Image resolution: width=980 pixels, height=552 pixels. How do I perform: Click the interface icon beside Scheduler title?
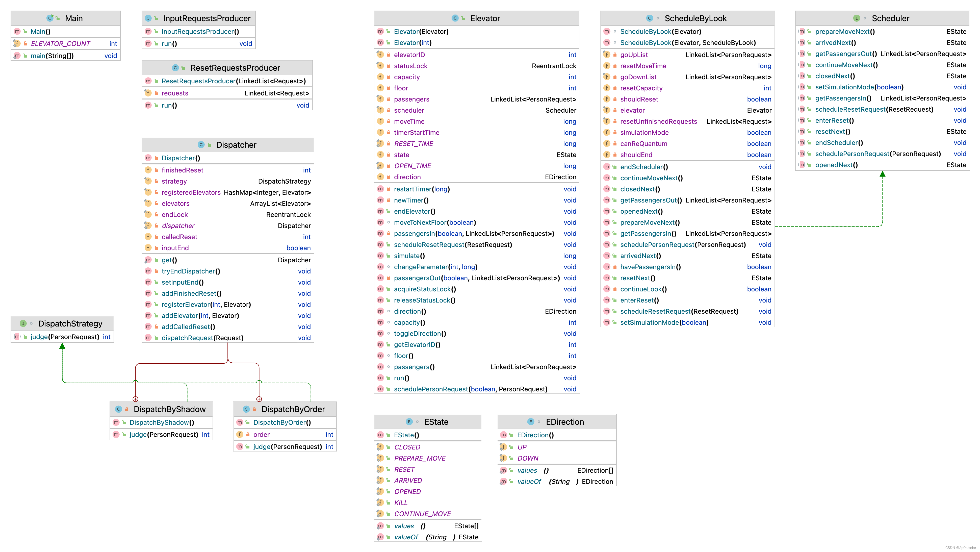tap(857, 18)
